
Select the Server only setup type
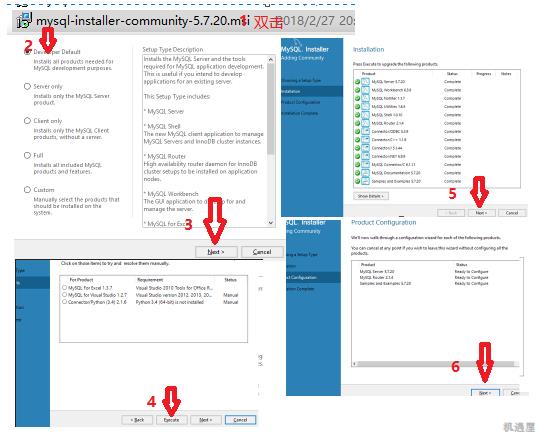click(x=27, y=86)
